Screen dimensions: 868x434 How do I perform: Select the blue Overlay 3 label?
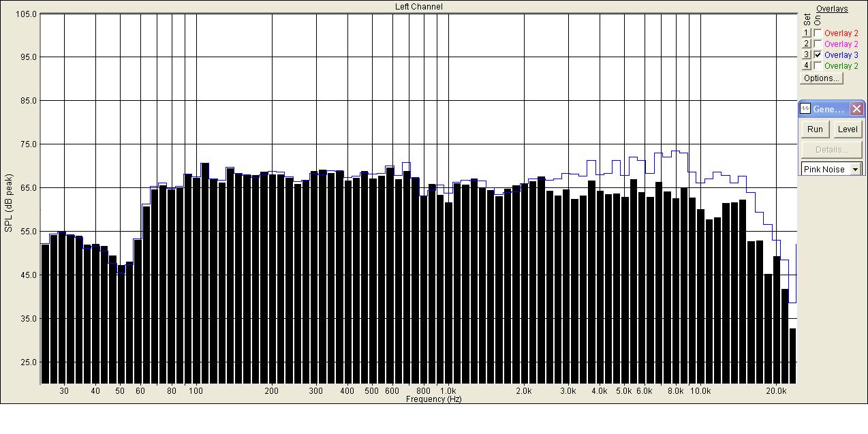pos(841,55)
